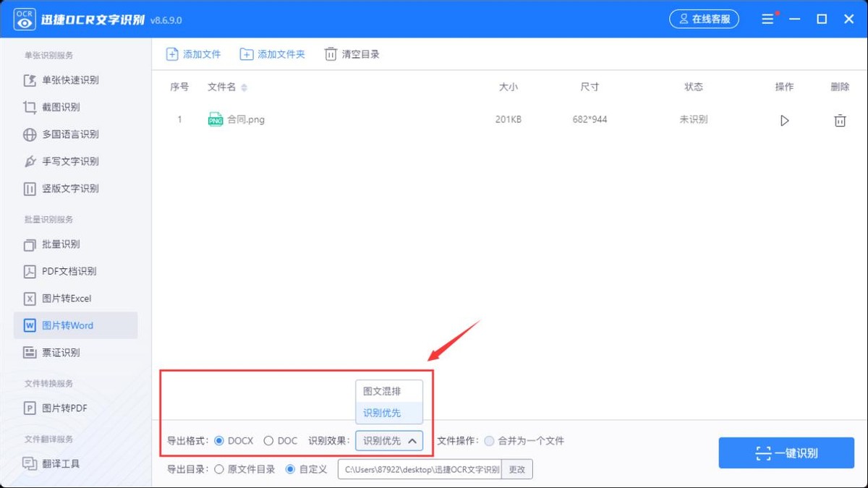The image size is (868, 488).
Task: Select 图文混排 from the dropdown list
Action: (x=389, y=391)
